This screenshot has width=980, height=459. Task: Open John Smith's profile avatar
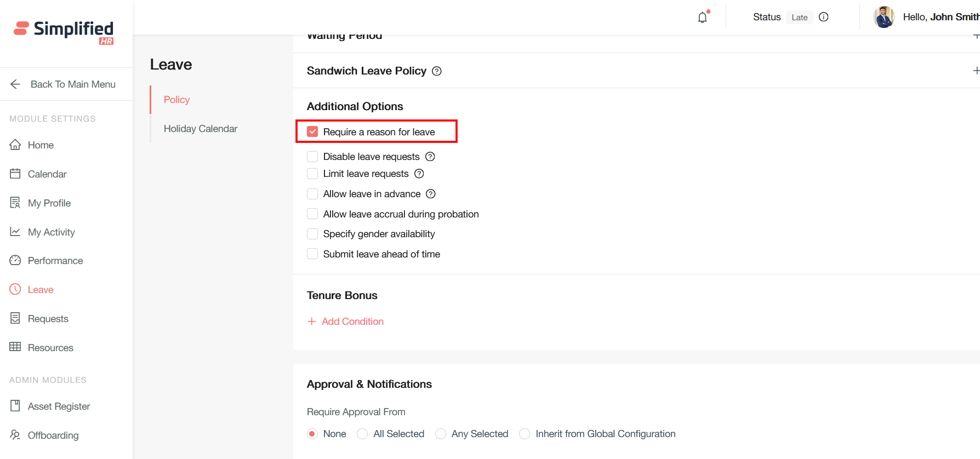[884, 17]
